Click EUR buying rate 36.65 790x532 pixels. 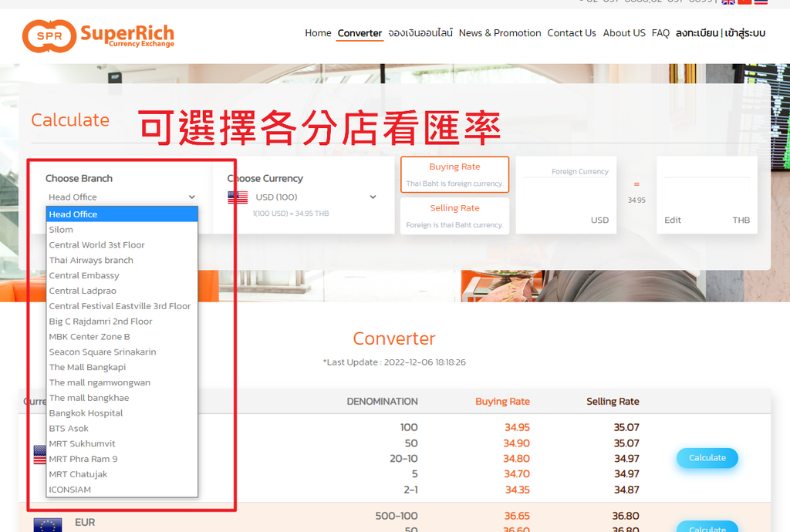click(x=517, y=516)
